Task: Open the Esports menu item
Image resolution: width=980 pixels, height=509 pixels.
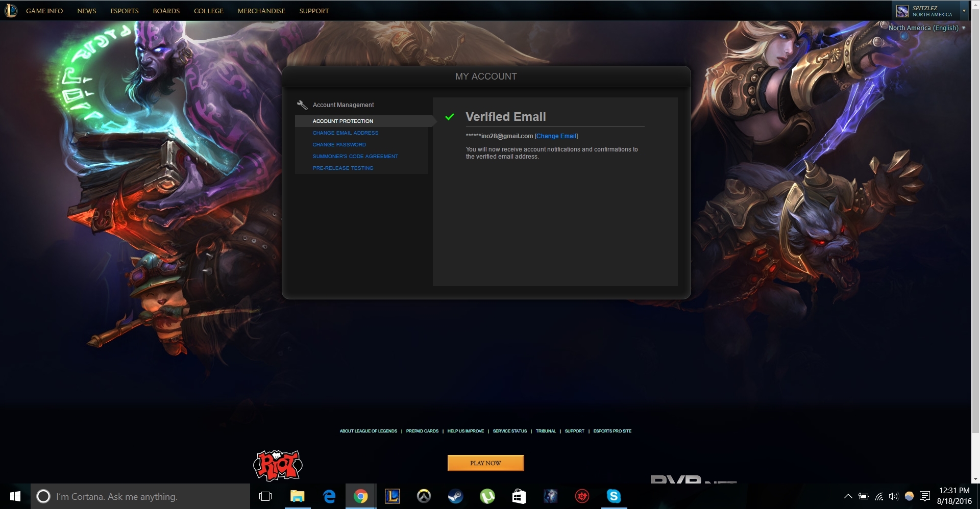Action: (125, 11)
